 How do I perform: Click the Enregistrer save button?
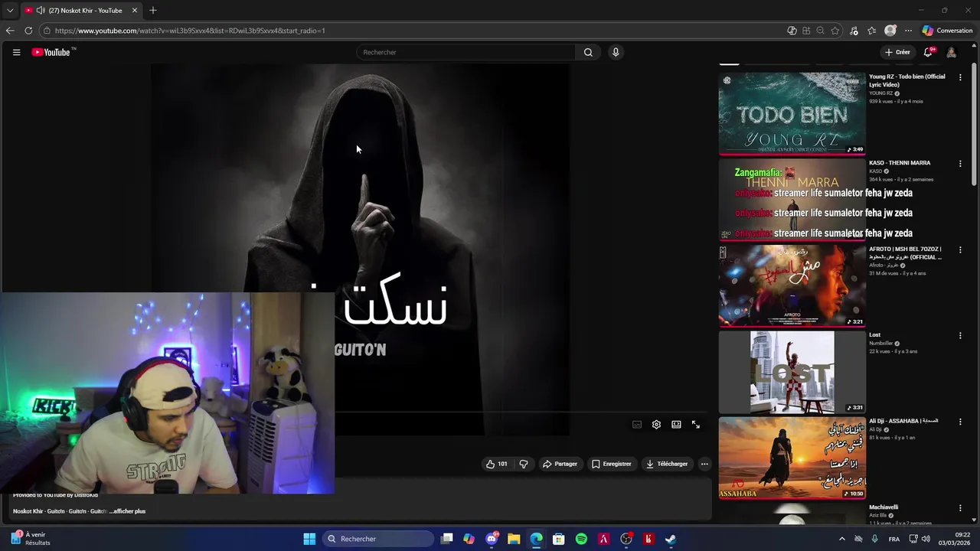click(x=611, y=464)
